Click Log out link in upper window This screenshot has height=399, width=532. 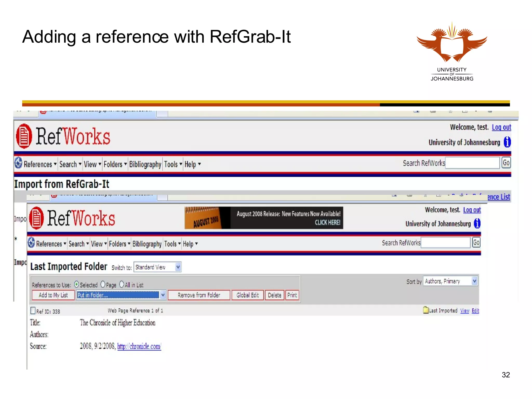coord(501,127)
